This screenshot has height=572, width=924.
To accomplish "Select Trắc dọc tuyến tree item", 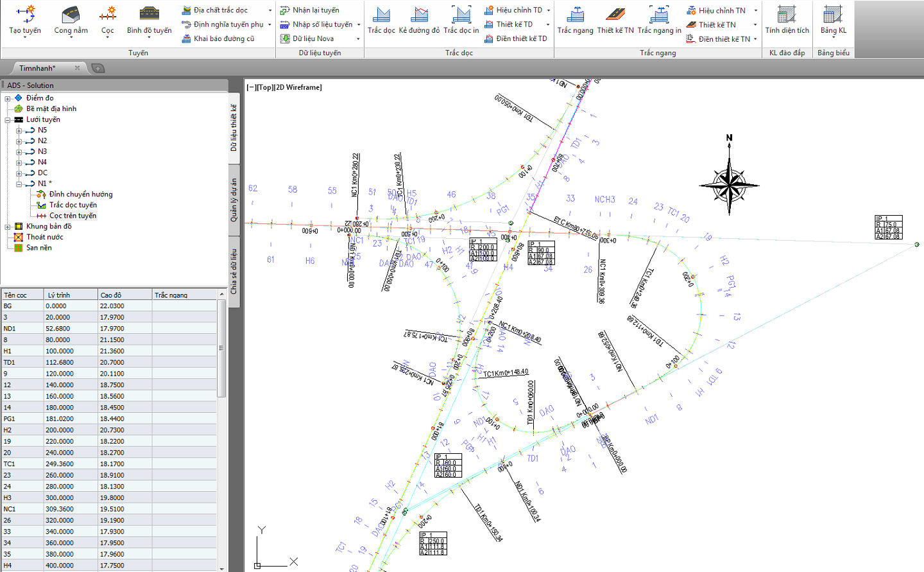I will pos(73,205).
